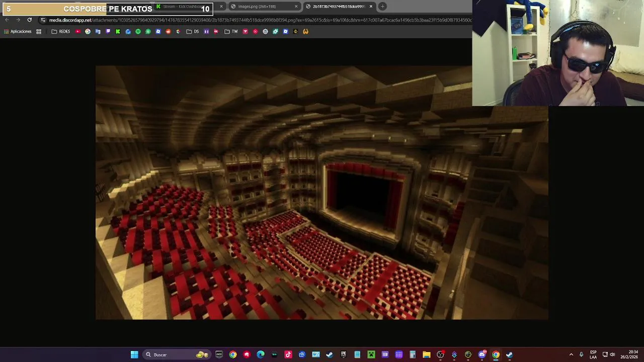This screenshot has height=362, width=644.
Task: Open File Explorer folder in taskbar
Action: 427,354
